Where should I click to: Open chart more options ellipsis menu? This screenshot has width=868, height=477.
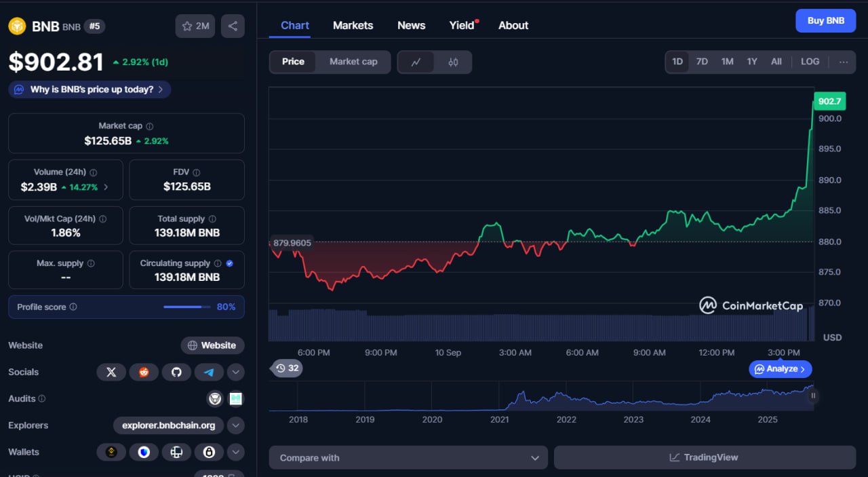click(x=844, y=62)
